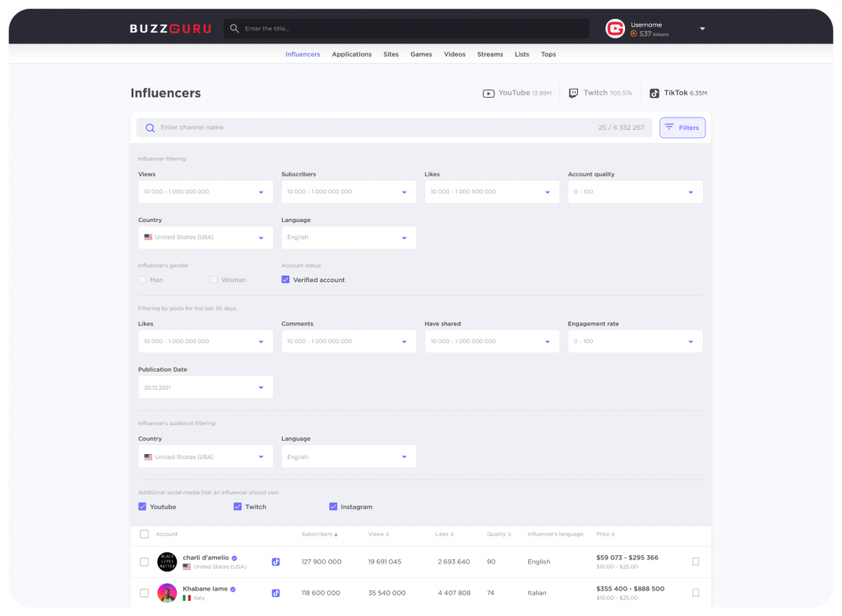Bookmark Khabane lame
842x616 pixels.
(696, 593)
